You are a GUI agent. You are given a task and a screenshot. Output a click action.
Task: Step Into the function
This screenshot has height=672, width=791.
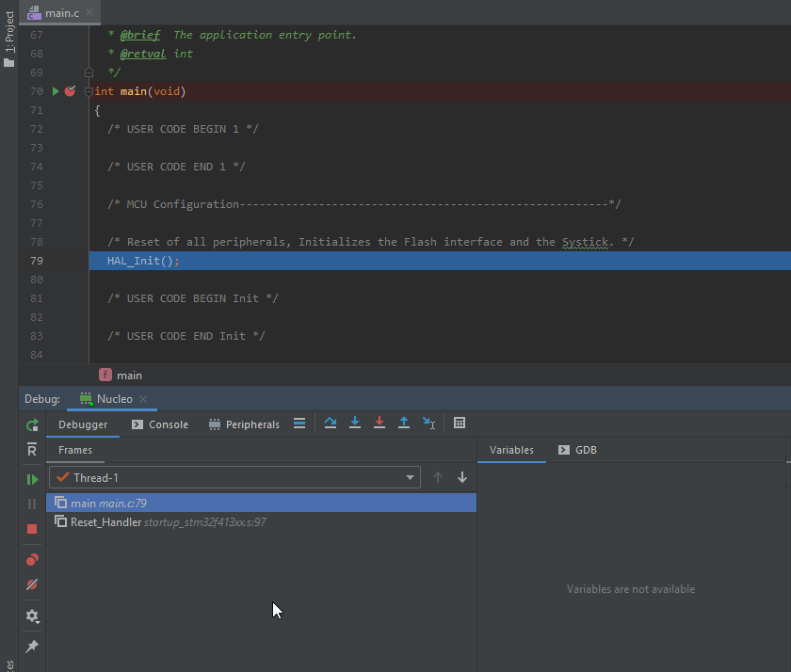pos(355,423)
